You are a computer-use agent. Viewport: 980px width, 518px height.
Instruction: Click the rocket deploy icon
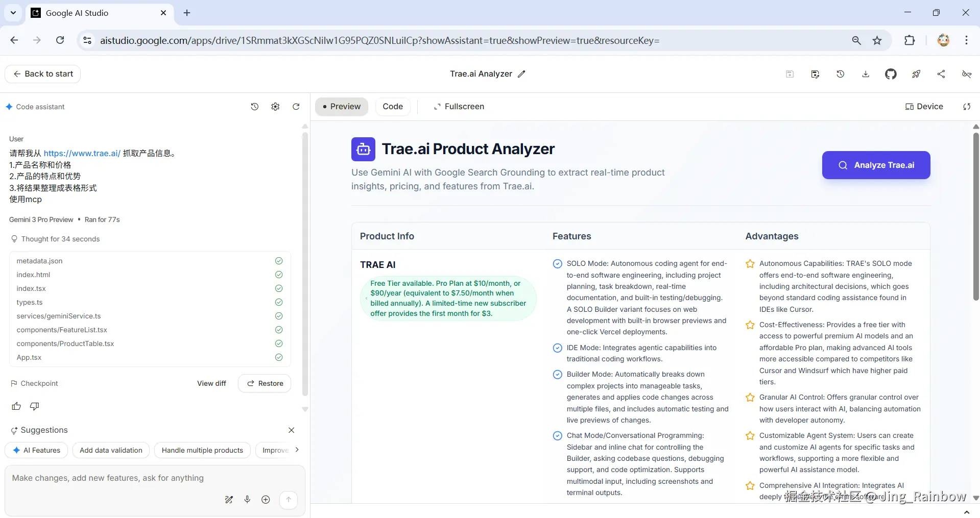pyautogui.click(x=916, y=74)
